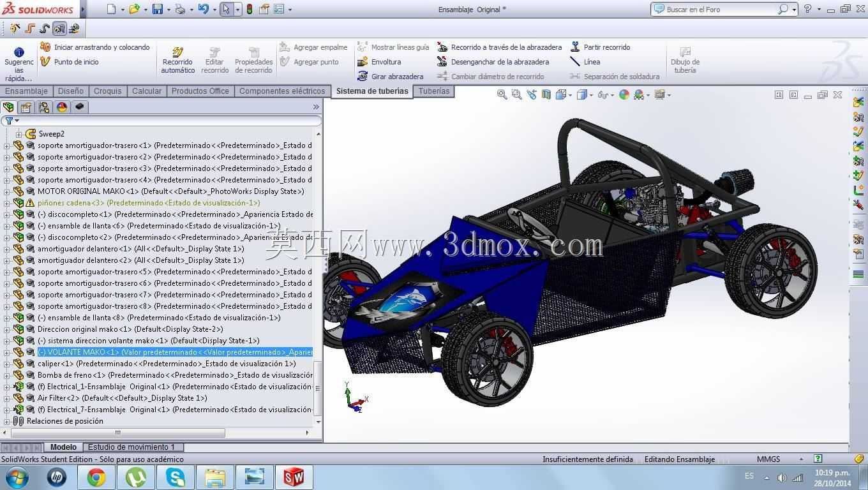Select amortiguador delantero<1> in tree
868x490 pixels.
(140, 249)
